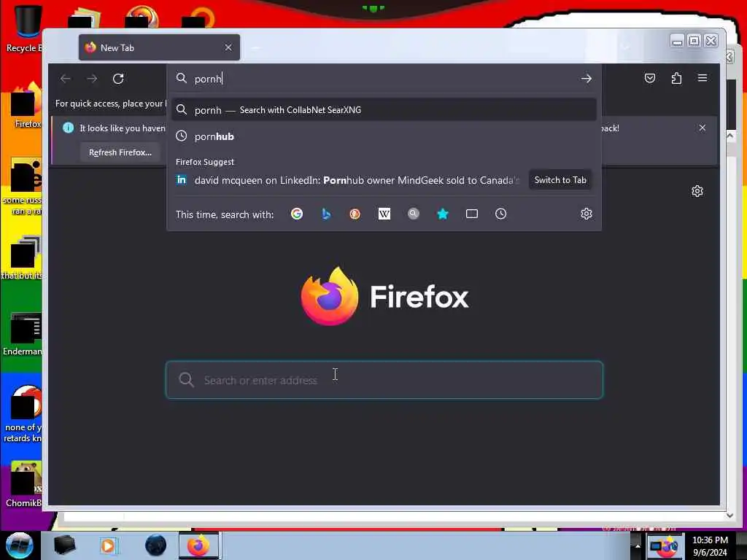Open the LinkedIn david mcqueen suggestion
The width and height of the screenshot is (747, 560).
click(348, 180)
